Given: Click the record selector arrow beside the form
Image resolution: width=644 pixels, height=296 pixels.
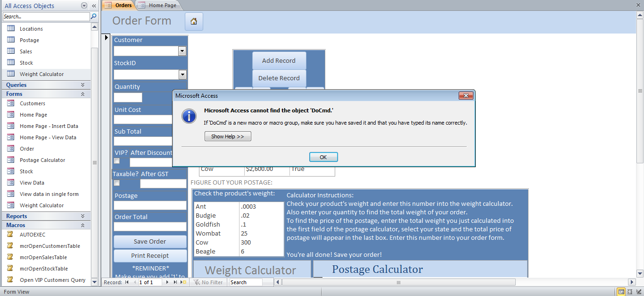Looking at the screenshot, I should (107, 37).
